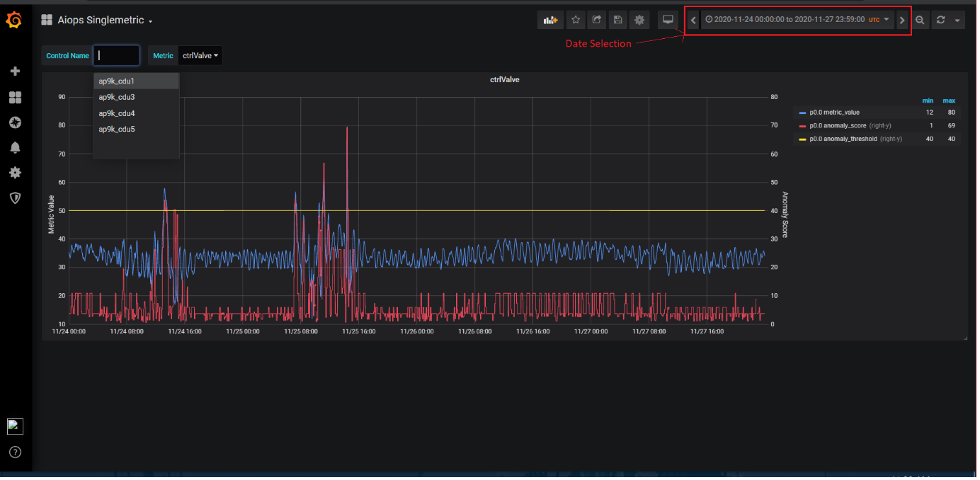Open the Server Admin shield icon

pyautogui.click(x=15, y=198)
